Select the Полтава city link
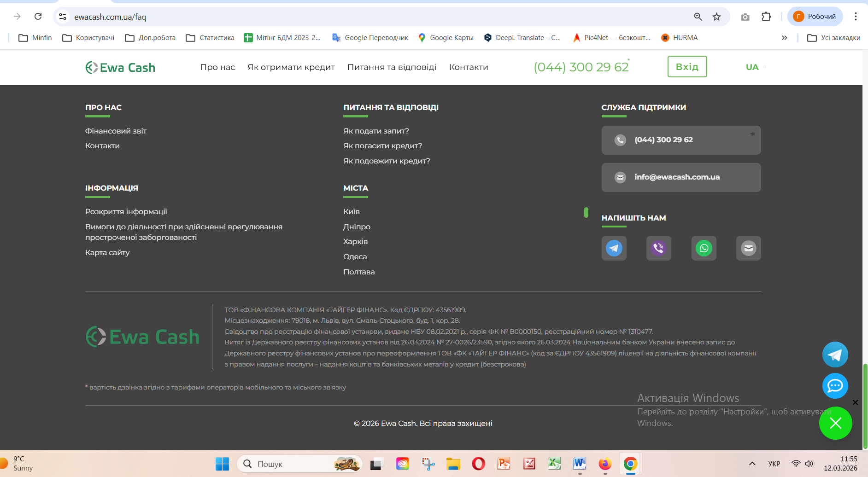 359,272
